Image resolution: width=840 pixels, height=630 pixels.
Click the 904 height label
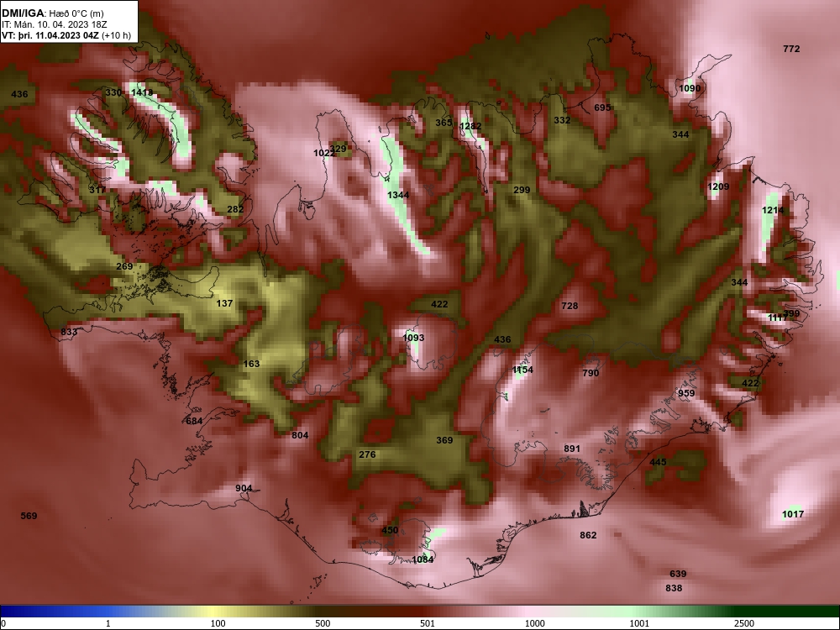pyautogui.click(x=244, y=489)
